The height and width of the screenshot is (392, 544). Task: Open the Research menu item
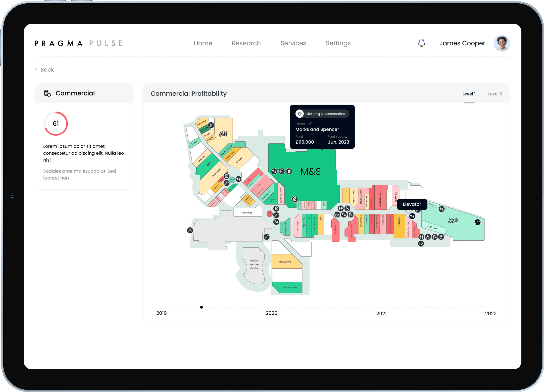coord(246,43)
